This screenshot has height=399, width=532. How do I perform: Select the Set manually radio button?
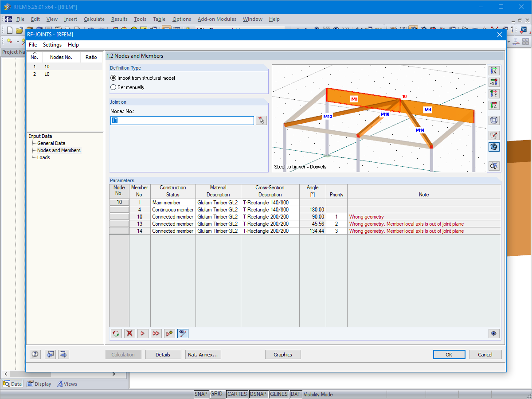pos(114,87)
